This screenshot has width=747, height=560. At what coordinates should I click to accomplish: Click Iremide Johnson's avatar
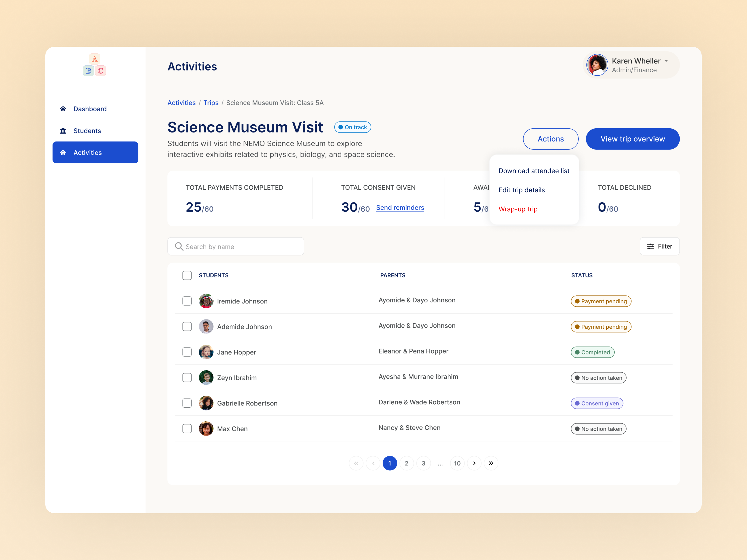pos(206,301)
